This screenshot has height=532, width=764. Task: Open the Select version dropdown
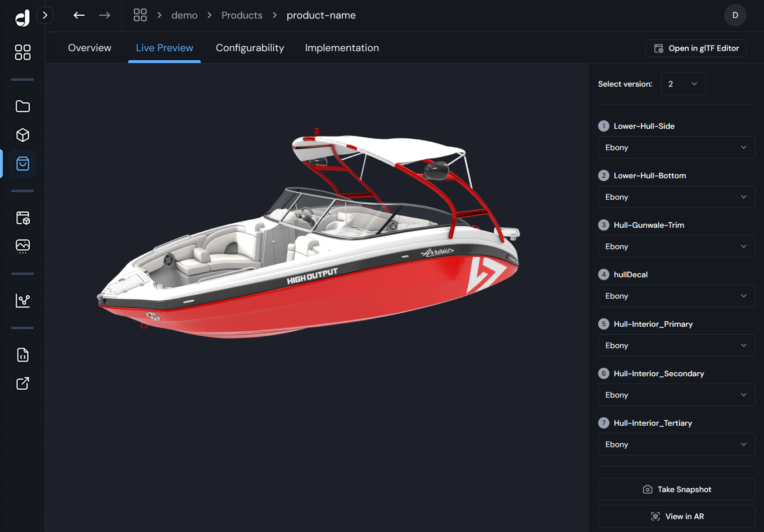pos(683,84)
